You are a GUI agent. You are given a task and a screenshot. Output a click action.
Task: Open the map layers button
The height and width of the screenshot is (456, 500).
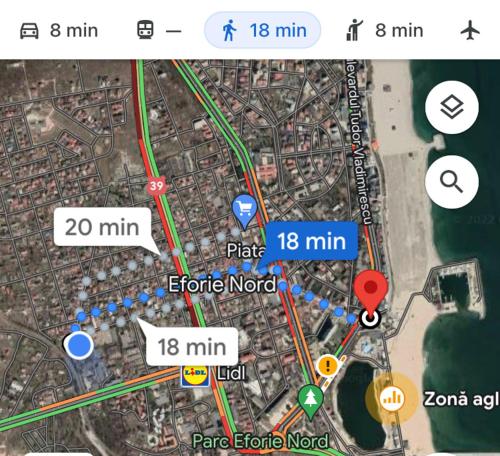click(x=452, y=107)
